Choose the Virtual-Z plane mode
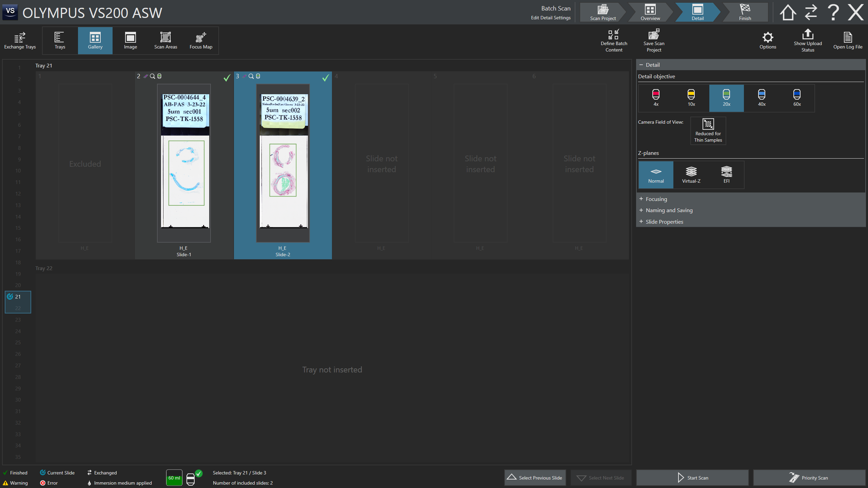The image size is (868, 488). coord(691,175)
